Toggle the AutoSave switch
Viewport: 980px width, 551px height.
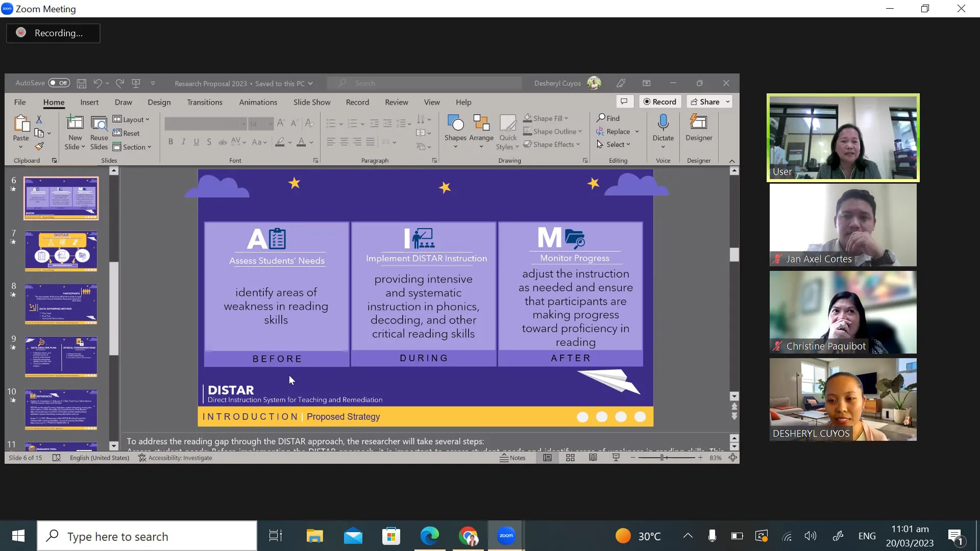pos(59,83)
